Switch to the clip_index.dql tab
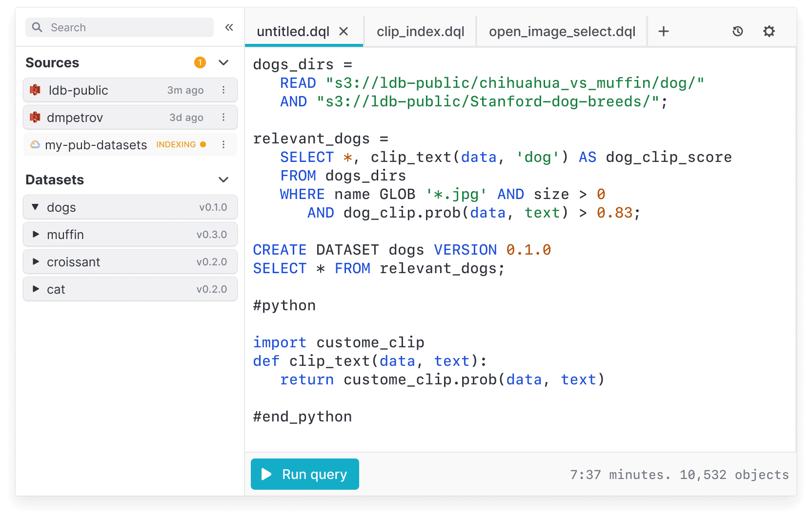812x519 pixels. point(420,32)
